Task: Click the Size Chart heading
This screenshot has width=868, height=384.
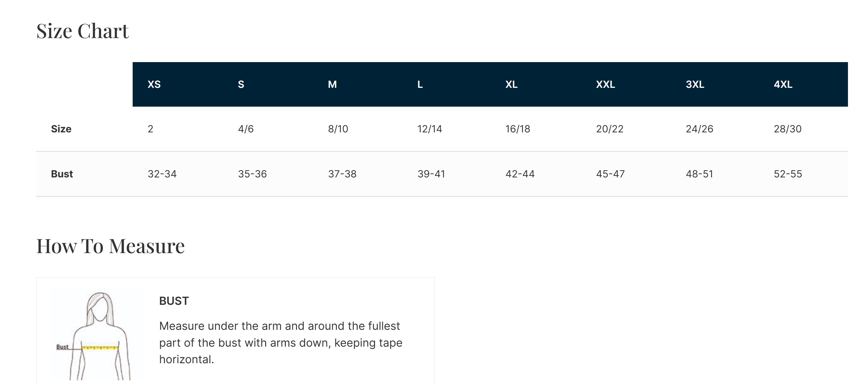Action: [83, 31]
